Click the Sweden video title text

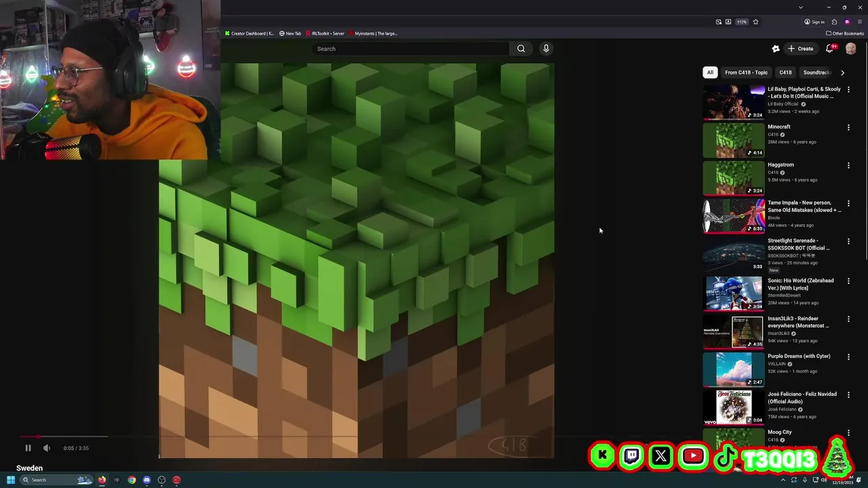(x=29, y=468)
